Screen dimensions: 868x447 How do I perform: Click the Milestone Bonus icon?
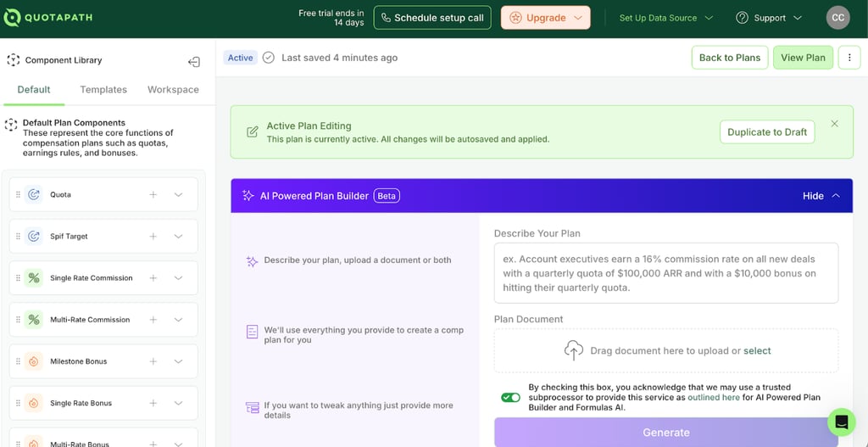click(x=34, y=361)
